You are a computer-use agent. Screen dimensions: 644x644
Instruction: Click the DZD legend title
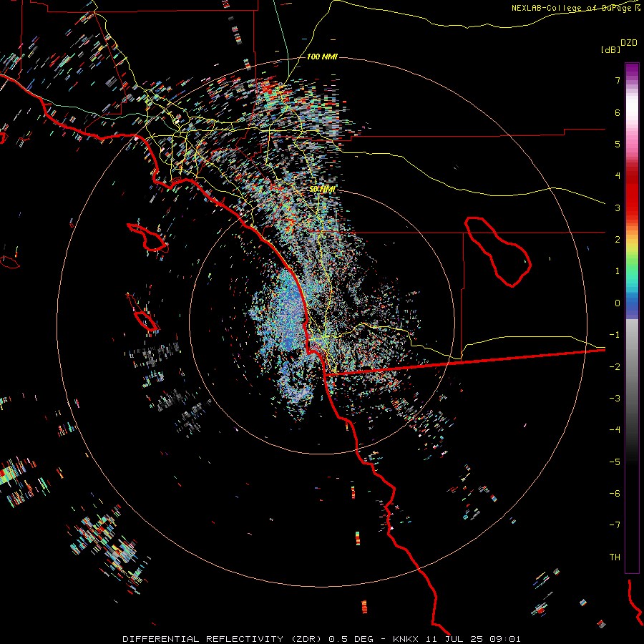pyautogui.click(x=629, y=43)
